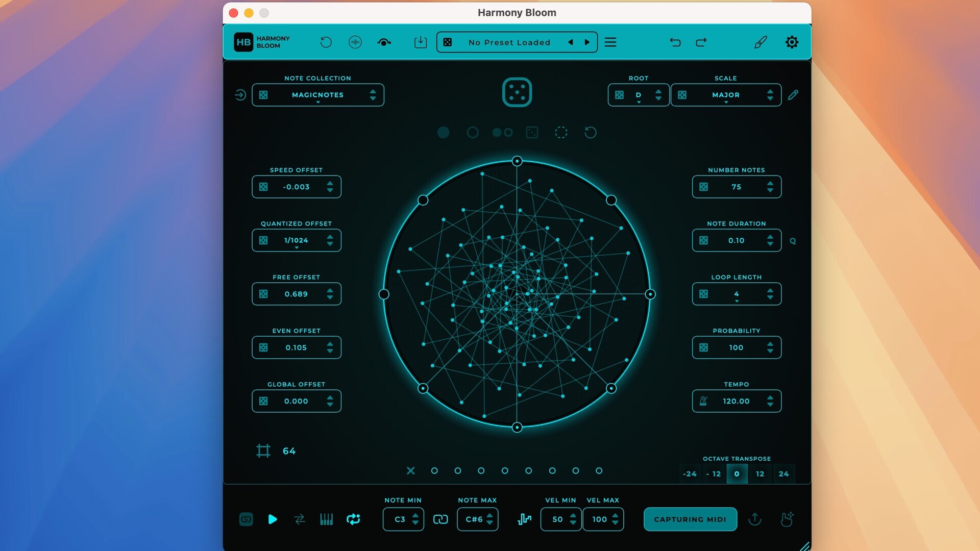
Task: Click the pencil edit scale icon
Action: pyautogui.click(x=793, y=95)
